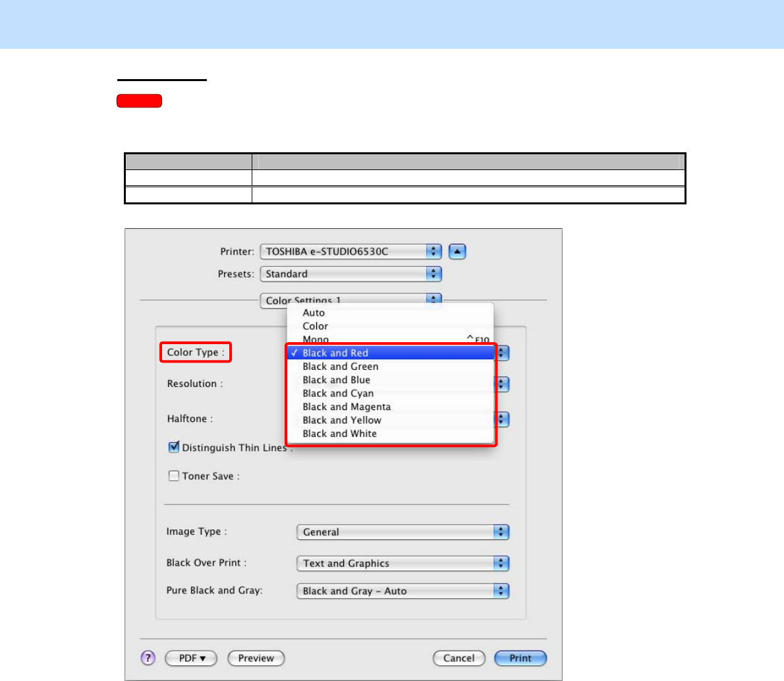Select Black and Yellow menu option

point(390,421)
